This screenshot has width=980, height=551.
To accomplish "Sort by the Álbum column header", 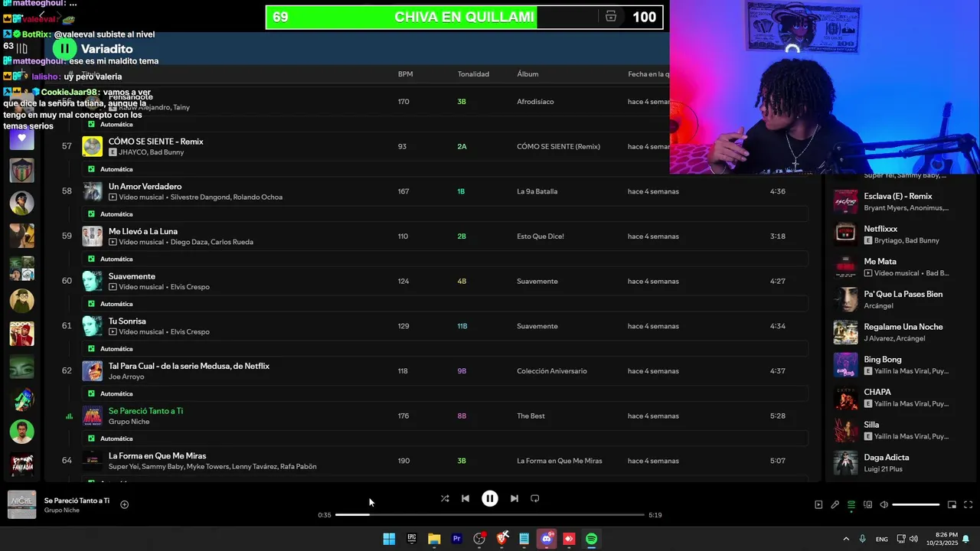I will pyautogui.click(x=528, y=74).
